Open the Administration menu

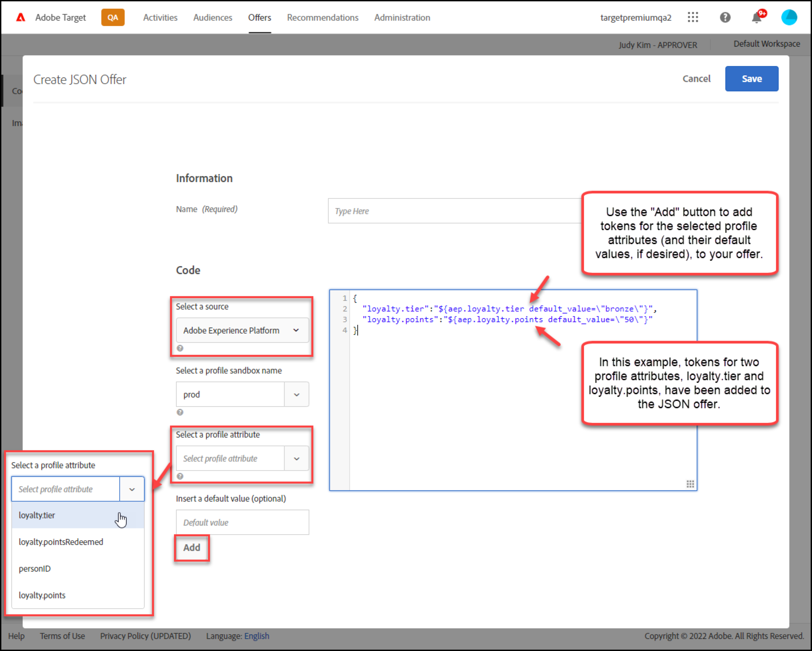(402, 17)
